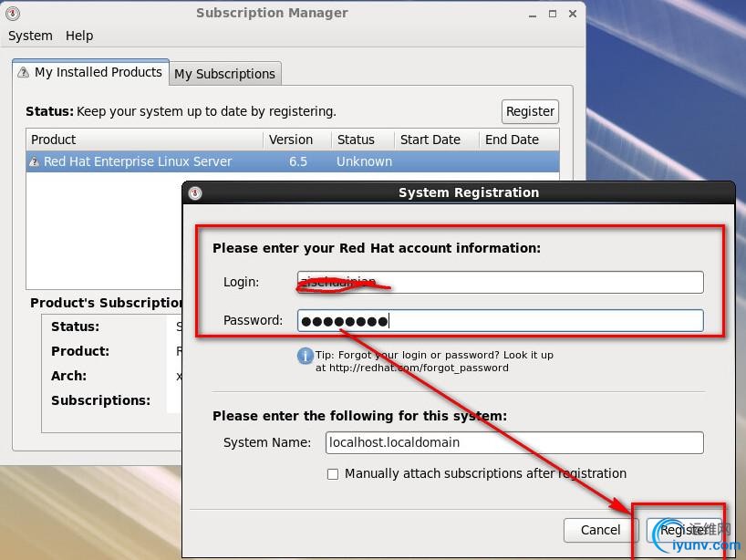
Task: Sort by Version column header
Action: point(297,140)
